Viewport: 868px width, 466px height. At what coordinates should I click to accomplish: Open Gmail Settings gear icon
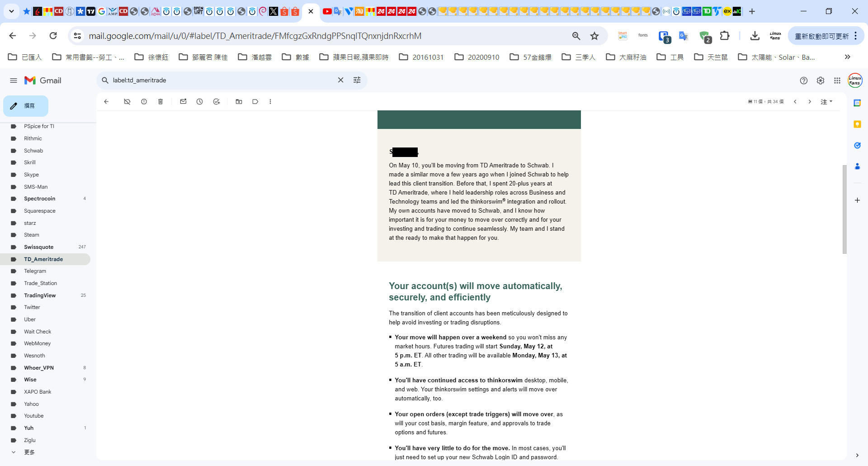(x=821, y=81)
